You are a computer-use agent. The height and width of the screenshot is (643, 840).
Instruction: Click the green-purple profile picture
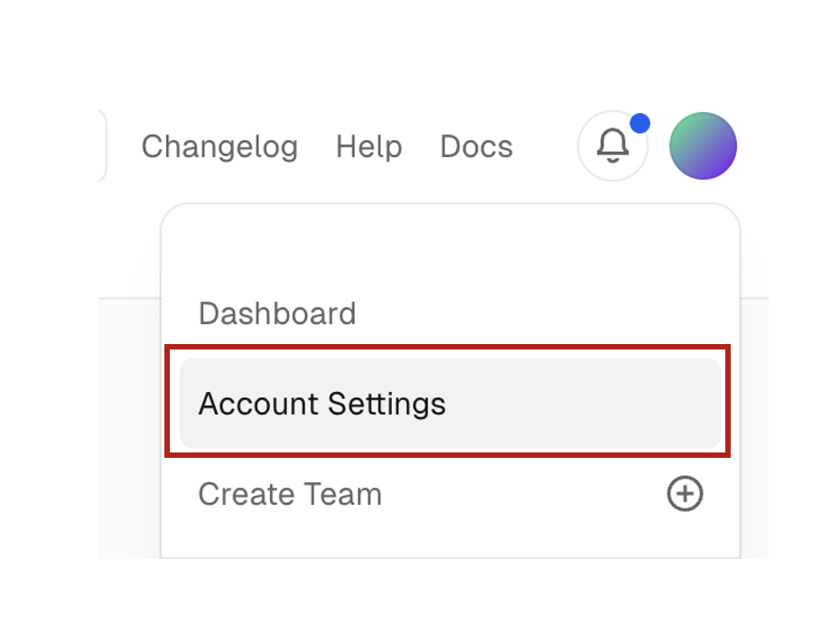tap(703, 145)
